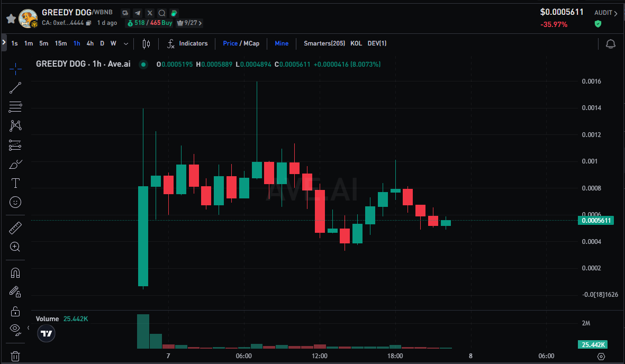
Task: Click the volume label 25.442K on axis
Action: tap(593, 345)
